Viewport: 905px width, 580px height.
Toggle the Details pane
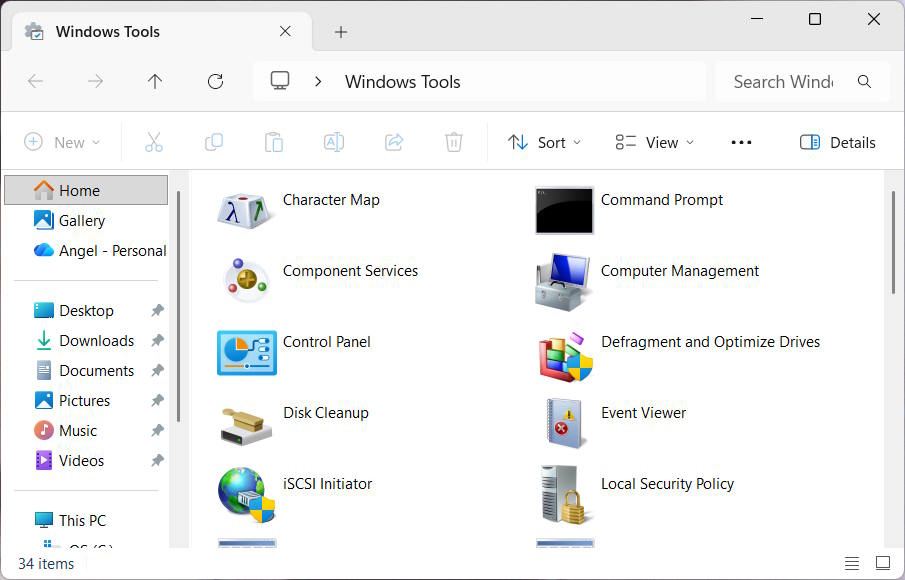point(837,142)
